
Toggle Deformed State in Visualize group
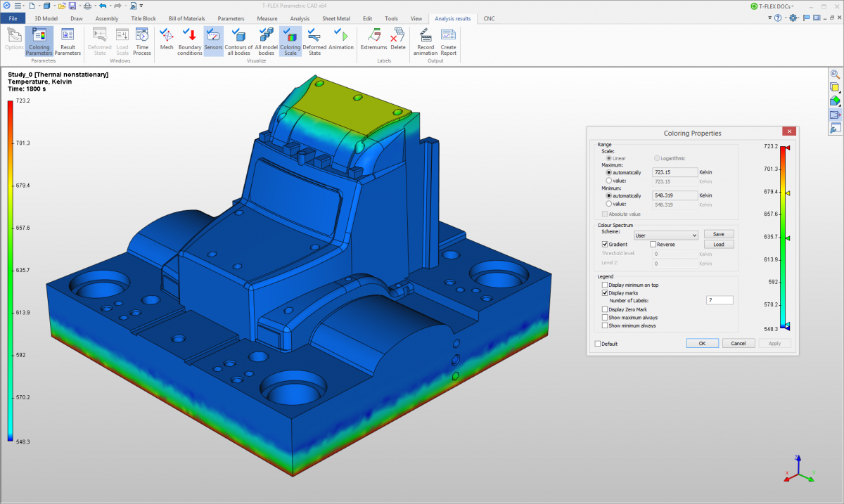(314, 41)
